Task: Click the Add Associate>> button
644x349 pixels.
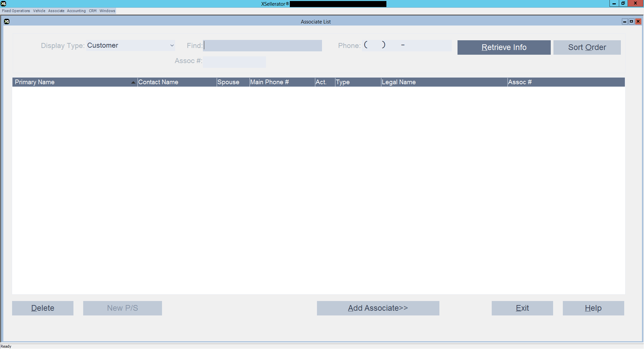Action: (378, 308)
